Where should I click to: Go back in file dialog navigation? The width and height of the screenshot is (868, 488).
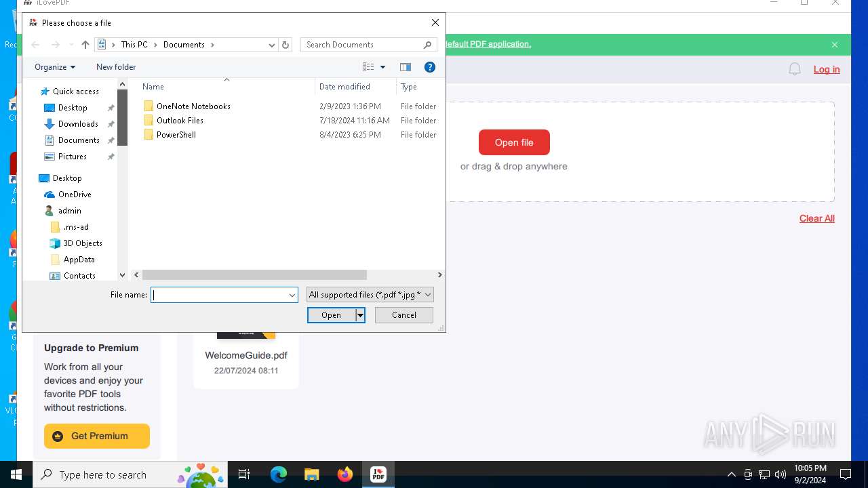tap(35, 45)
